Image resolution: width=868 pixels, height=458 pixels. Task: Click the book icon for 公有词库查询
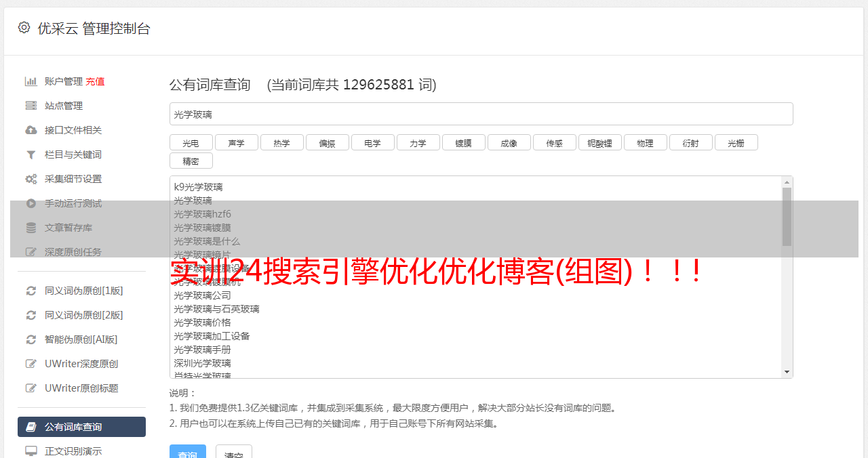pos(31,427)
